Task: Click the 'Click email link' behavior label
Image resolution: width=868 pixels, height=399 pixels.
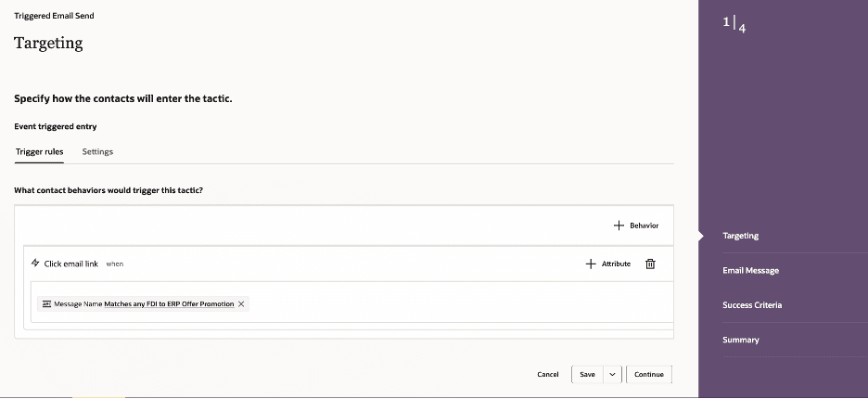Action: coord(70,264)
